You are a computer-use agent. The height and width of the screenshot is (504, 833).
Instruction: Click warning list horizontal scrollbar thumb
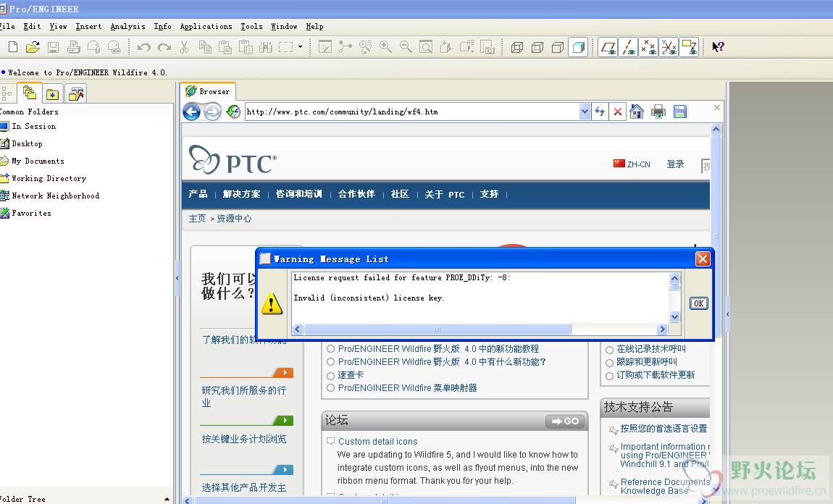point(438,329)
